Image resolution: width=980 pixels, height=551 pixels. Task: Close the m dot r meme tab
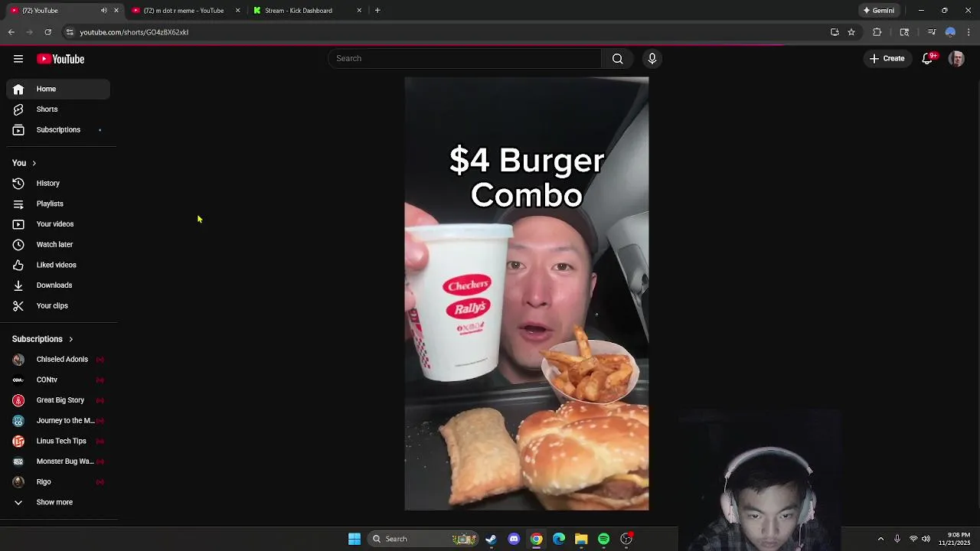click(237, 11)
